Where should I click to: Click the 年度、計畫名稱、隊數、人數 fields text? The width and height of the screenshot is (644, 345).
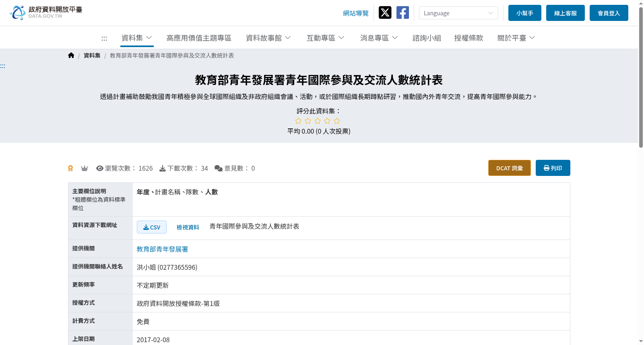click(x=178, y=192)
